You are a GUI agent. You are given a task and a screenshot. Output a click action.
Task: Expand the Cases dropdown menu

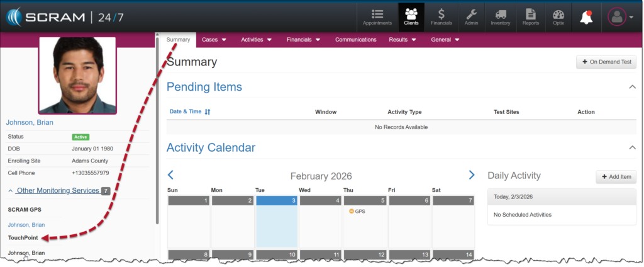pyautogui.click(x=214, y=40)
